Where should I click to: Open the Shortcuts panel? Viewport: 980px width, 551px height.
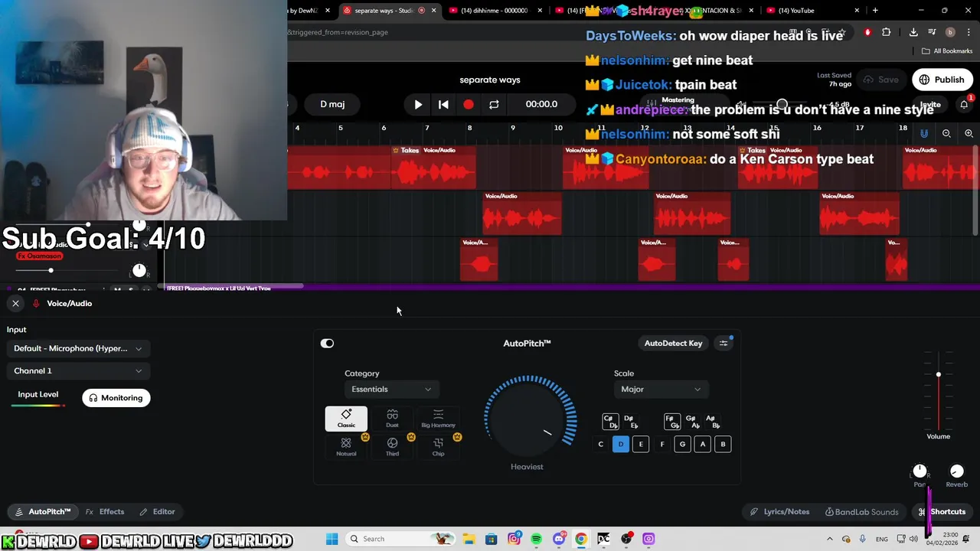pos(942,511)
